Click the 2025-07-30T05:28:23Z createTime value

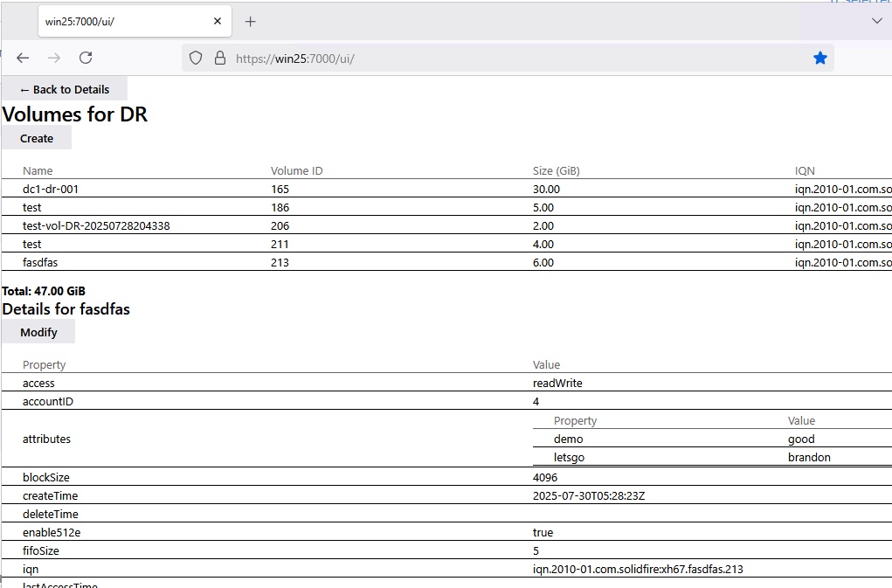(589, 495)
